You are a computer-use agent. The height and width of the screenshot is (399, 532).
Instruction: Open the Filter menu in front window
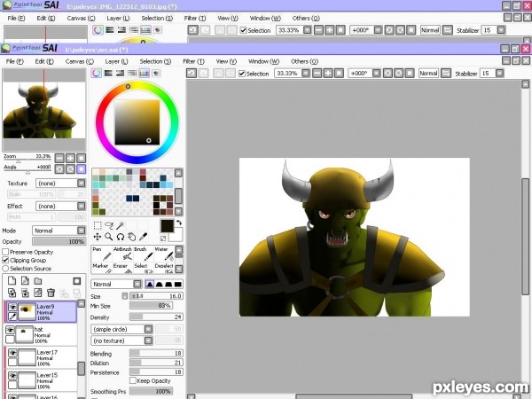[193, 61]
